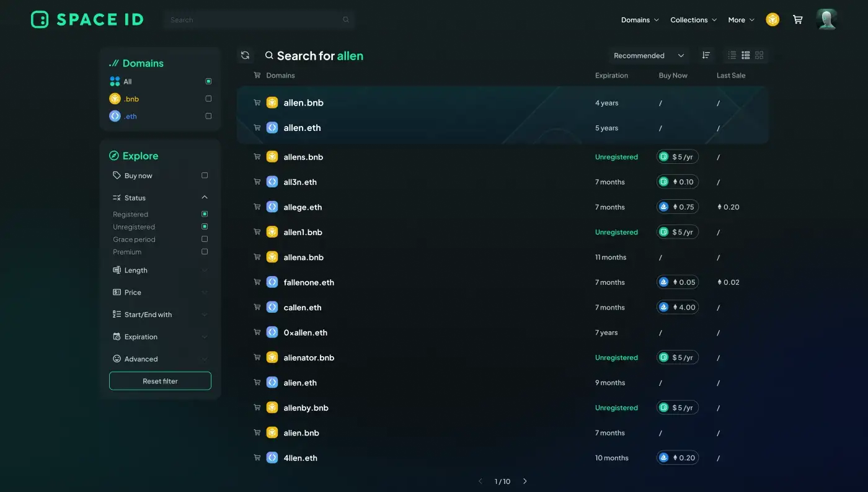Toggle the .eth domain filter checkbox

click(x=208, y=116)
